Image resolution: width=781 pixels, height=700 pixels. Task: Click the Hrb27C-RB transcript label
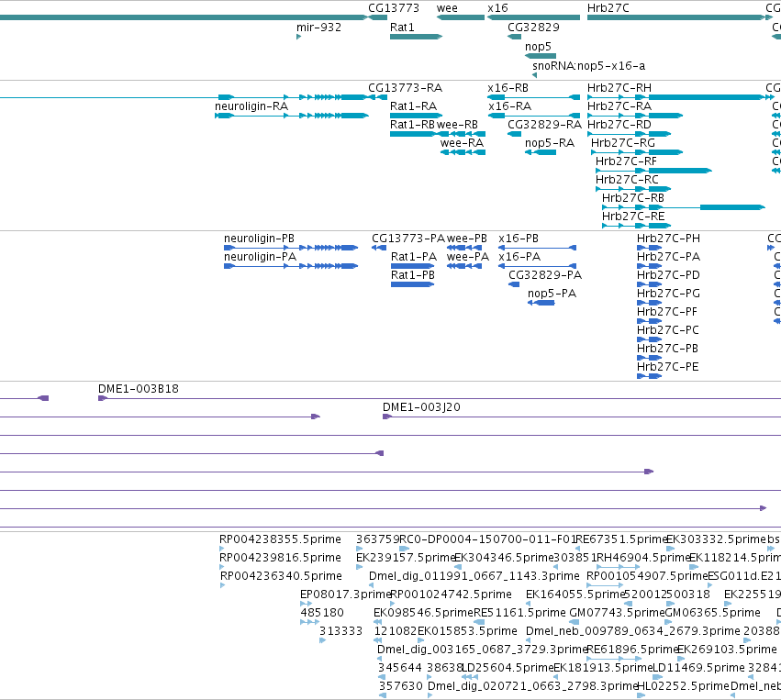coord(633,198)
